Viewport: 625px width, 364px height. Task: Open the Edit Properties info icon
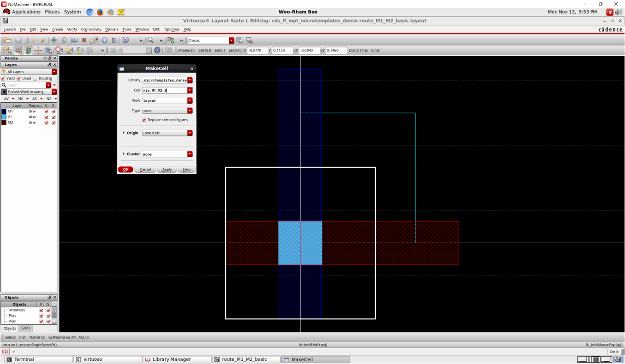(105, 41)
